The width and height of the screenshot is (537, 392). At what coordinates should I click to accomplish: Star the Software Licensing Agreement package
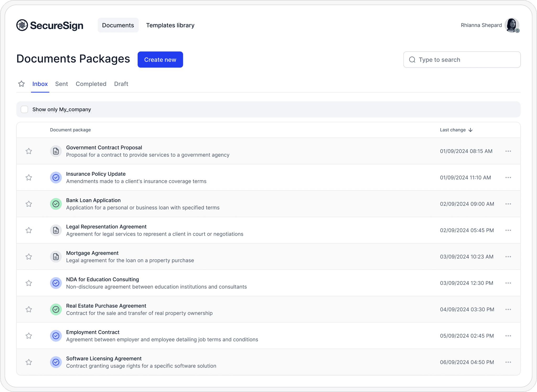click(x=29, y=362)
